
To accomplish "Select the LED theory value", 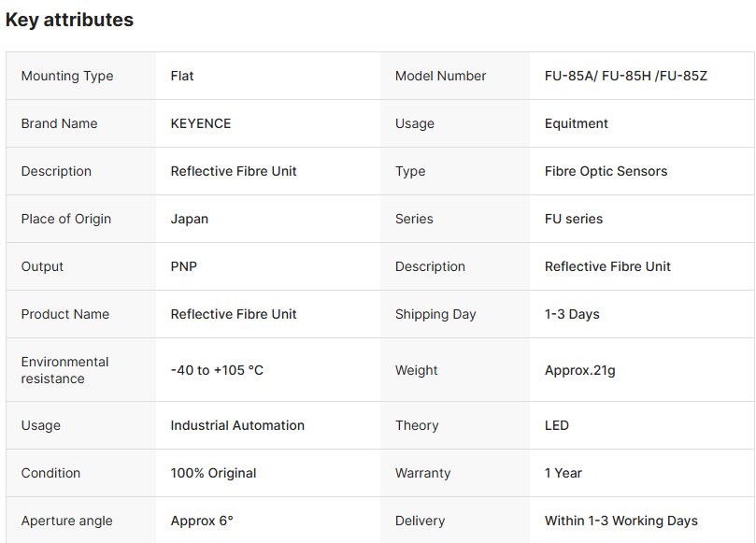I will (557, 425).
